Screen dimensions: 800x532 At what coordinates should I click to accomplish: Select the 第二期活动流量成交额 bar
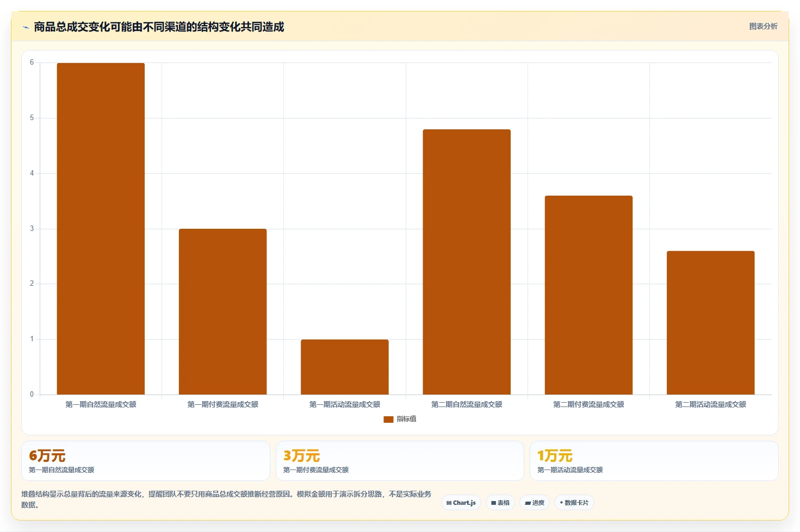coord(710,323)
